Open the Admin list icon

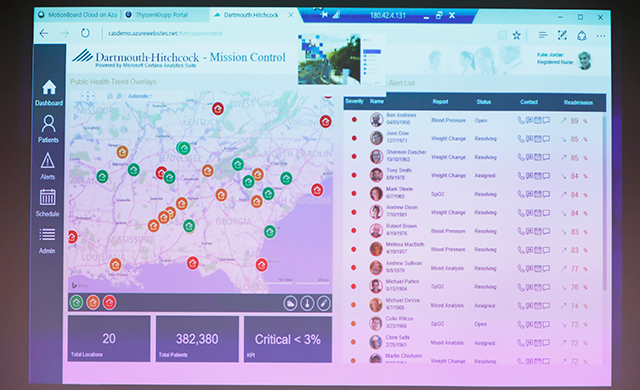pos(47,241)
